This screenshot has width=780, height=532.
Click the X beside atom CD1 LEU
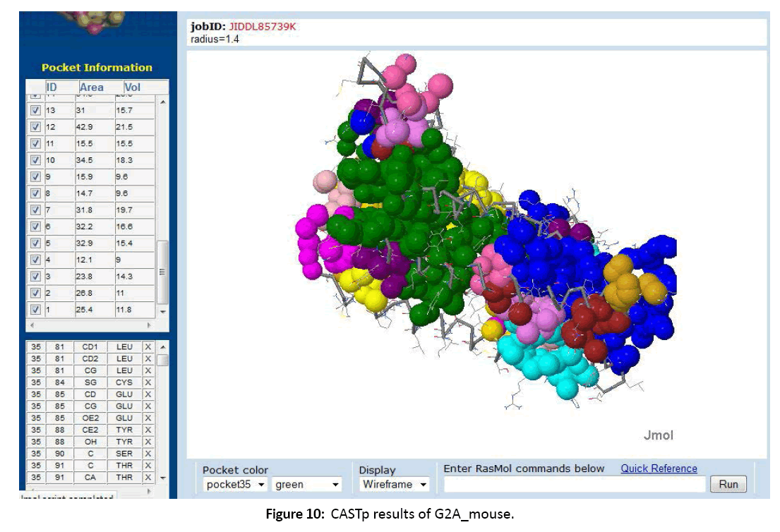coord(148,346)
